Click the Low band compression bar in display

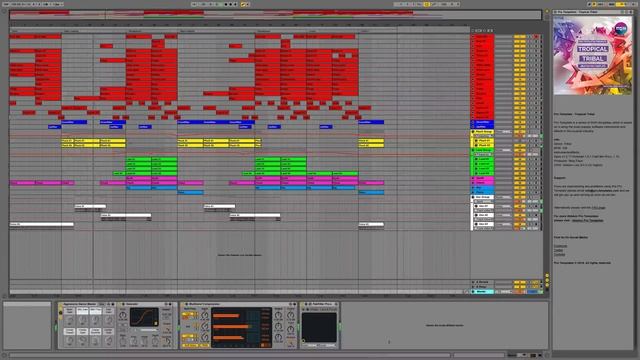pos(229,337)
